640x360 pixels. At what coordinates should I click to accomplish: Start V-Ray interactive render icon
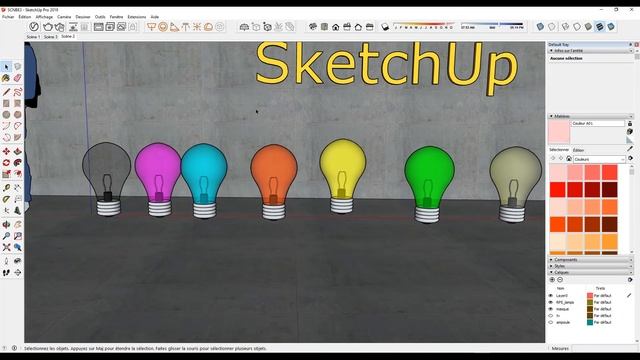(60, 27)
